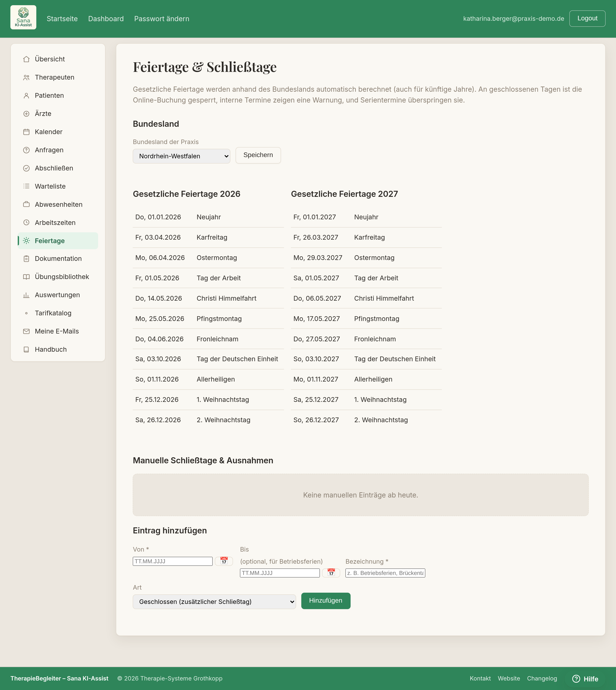
Task: Open Dashboard in top navigation
Action: click(106, 19)
